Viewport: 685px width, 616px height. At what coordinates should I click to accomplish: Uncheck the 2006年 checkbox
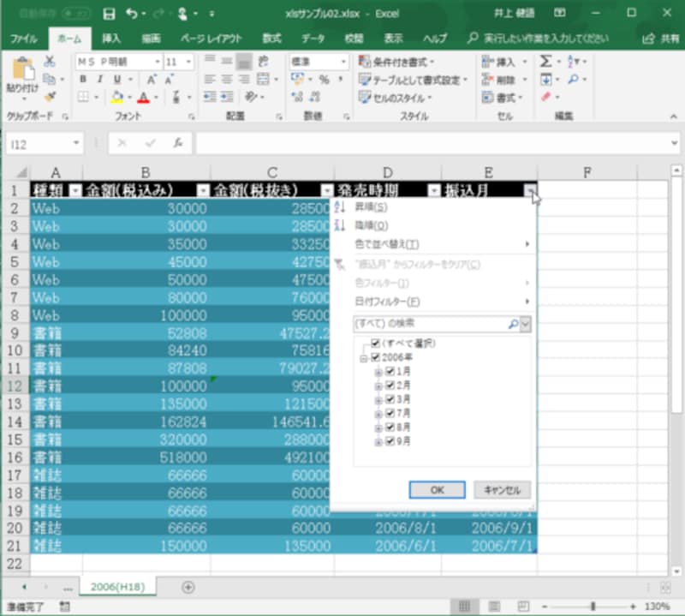(x=374, y=357)
